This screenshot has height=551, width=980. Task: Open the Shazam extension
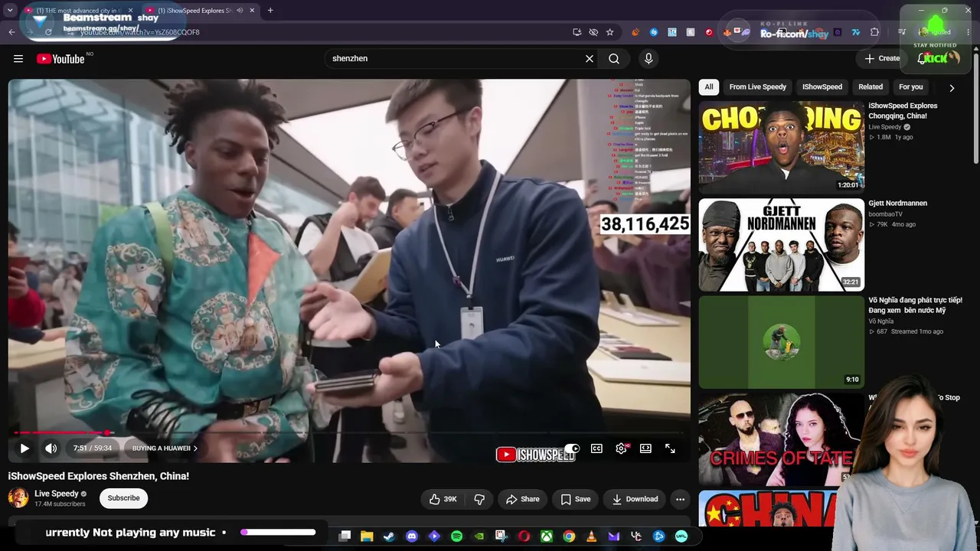(654, 32)
